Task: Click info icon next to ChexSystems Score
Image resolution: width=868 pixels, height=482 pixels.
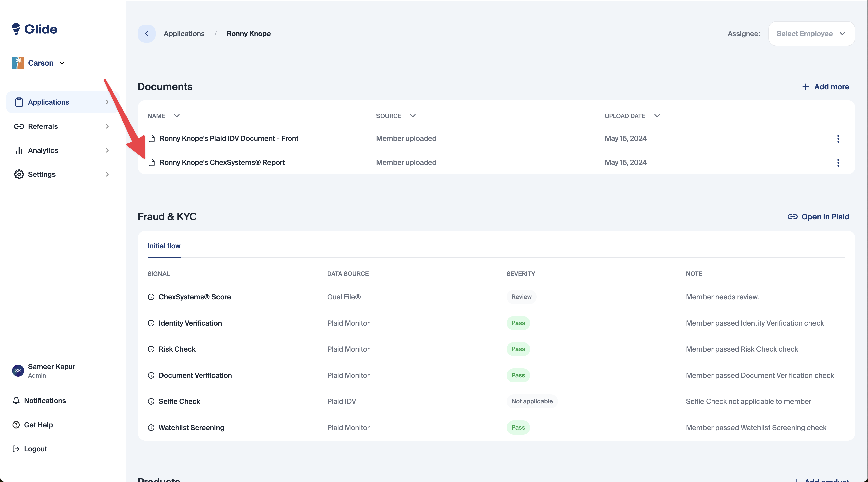Action: (151, 297)
